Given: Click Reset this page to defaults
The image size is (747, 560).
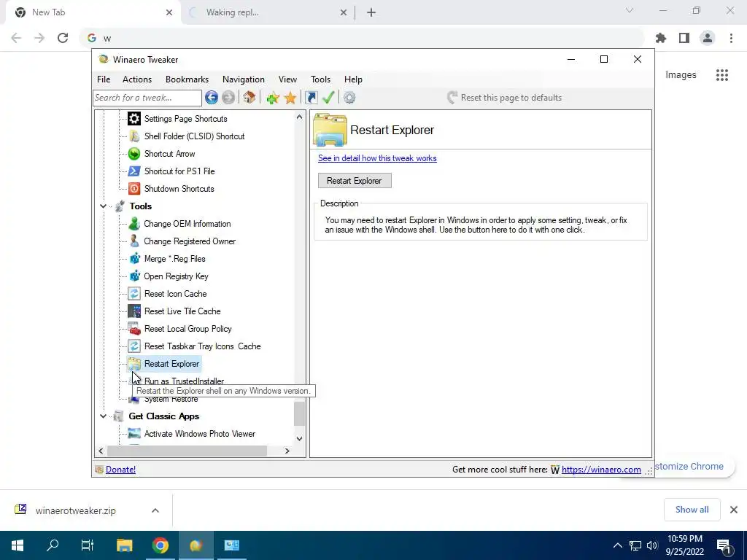Looking at the screenshot, I should point(505,98).
